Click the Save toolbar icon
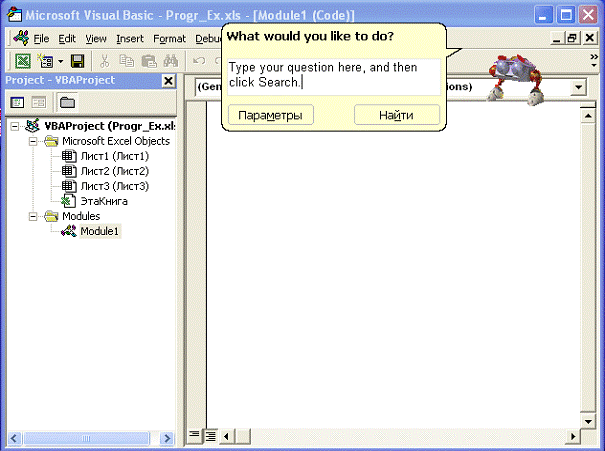This screenshot has width=605, height=451. (77, 61)
